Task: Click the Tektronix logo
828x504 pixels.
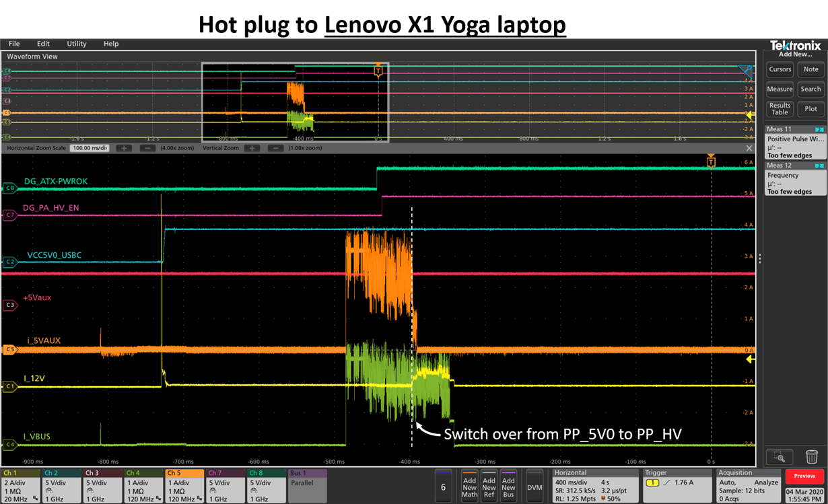Action: pos(796,44)
